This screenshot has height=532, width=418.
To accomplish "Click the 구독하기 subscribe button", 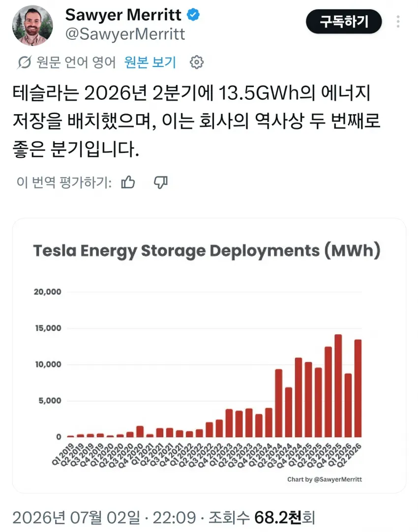I will tap(344, 21).
